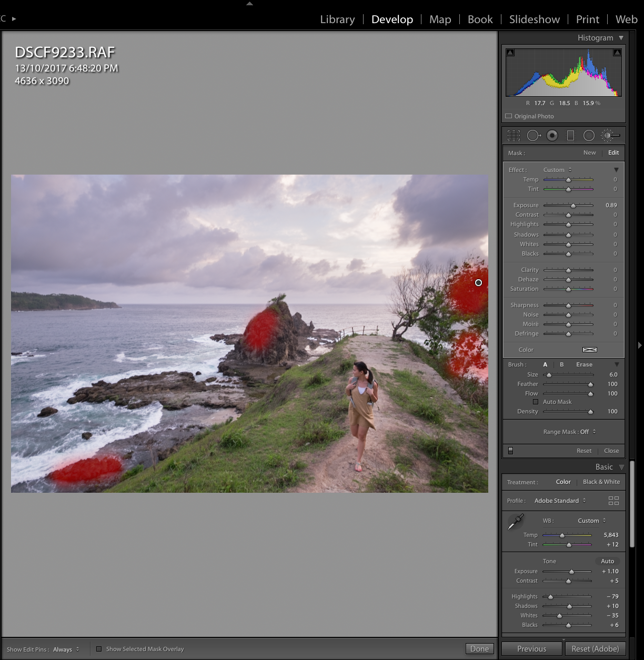
Task: Click the Basic Whites slider handle
Action: (559, 615)
